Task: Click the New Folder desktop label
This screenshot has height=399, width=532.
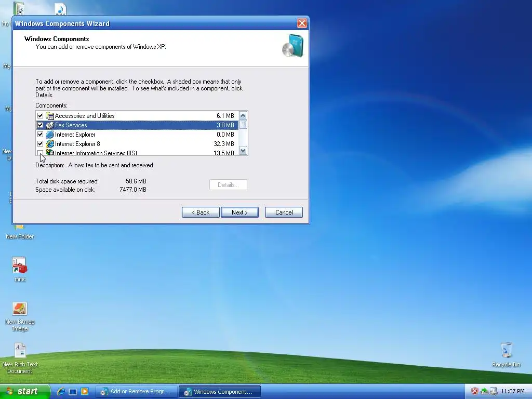Action: (20, 236)
